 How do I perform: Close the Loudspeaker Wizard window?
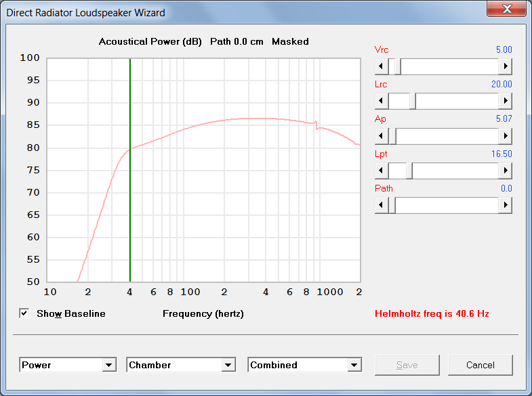(x=507, y=9)
